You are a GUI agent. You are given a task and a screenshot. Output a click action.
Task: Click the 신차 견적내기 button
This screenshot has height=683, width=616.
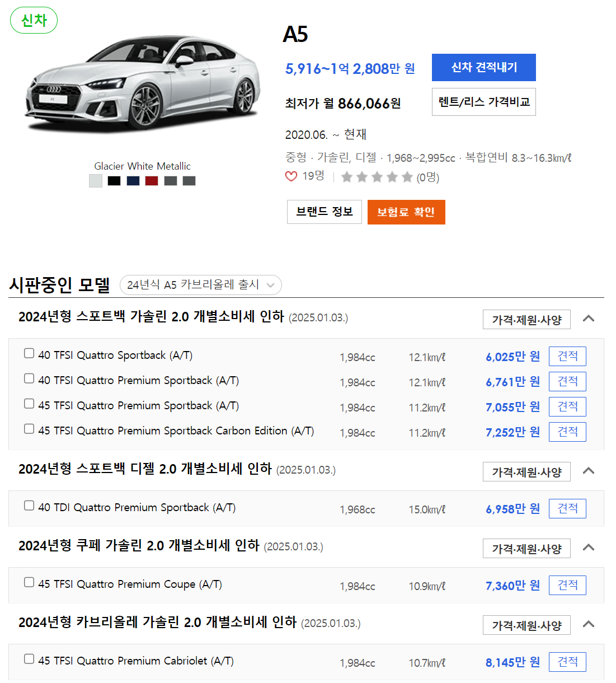484,67
